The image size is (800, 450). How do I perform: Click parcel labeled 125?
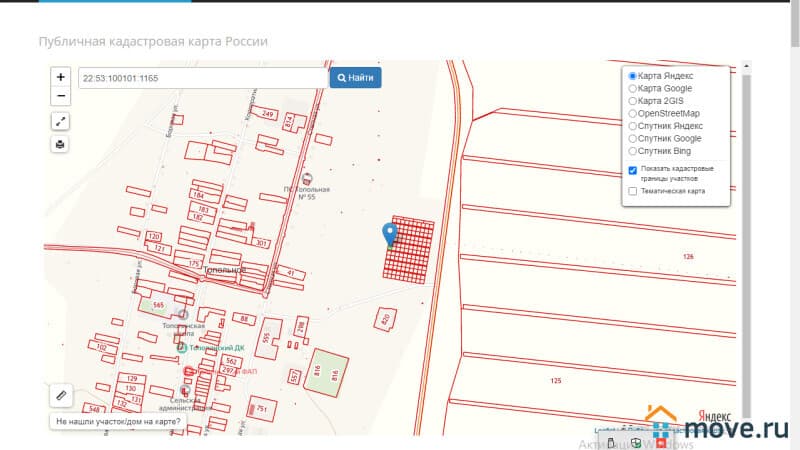pos(556,381)
